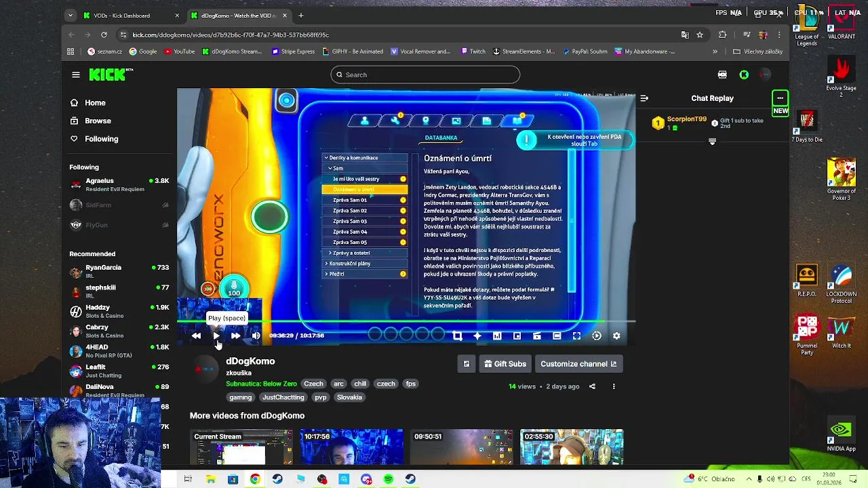Open playback speed control icon
This screenshot has width=868, height=488.
click(596, 335)
